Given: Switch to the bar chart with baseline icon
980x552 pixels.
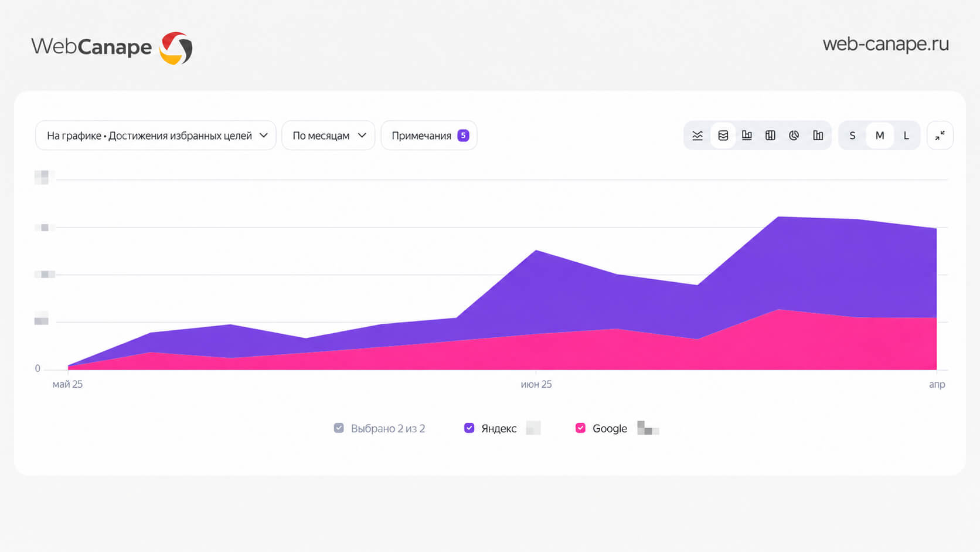Looking at the screenshot, I should tap(747, 136).
